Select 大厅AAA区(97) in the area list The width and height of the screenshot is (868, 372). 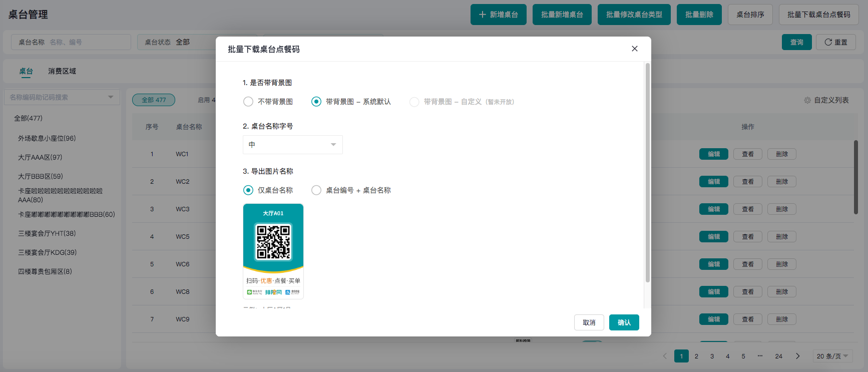pos(40,157)
